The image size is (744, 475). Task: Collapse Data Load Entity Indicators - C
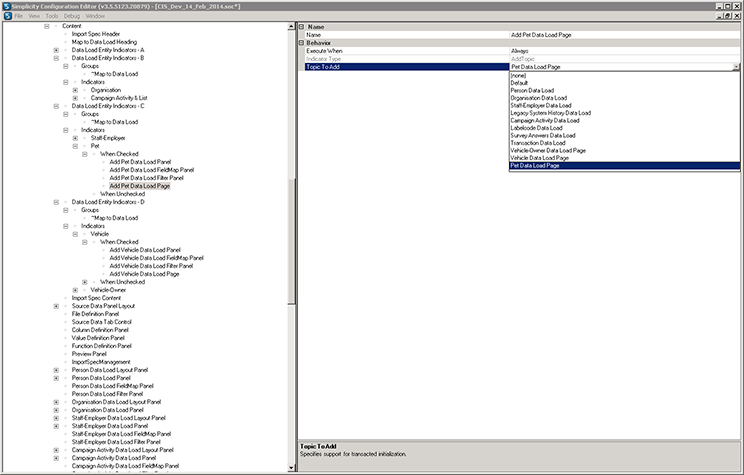(x=56, y=106)
